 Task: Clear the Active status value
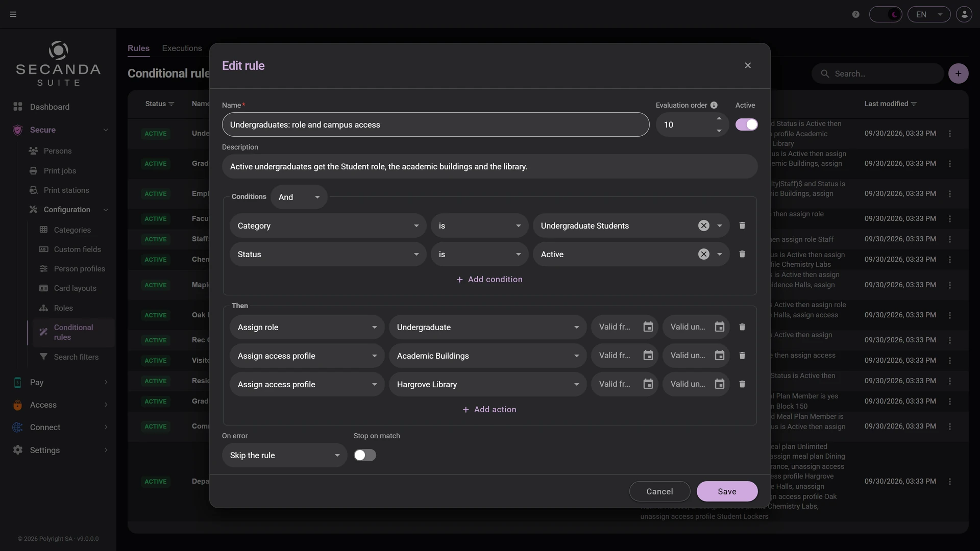click(x=703, y=254)
